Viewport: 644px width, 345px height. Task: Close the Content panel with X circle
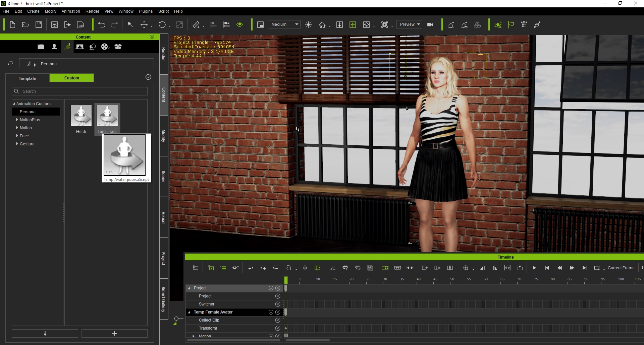click(152, 37)
